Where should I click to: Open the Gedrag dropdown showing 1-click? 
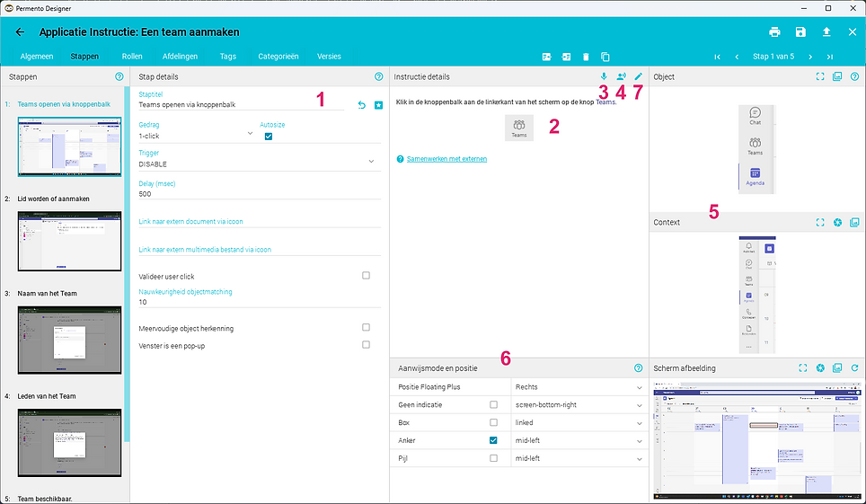click(196, 136)
